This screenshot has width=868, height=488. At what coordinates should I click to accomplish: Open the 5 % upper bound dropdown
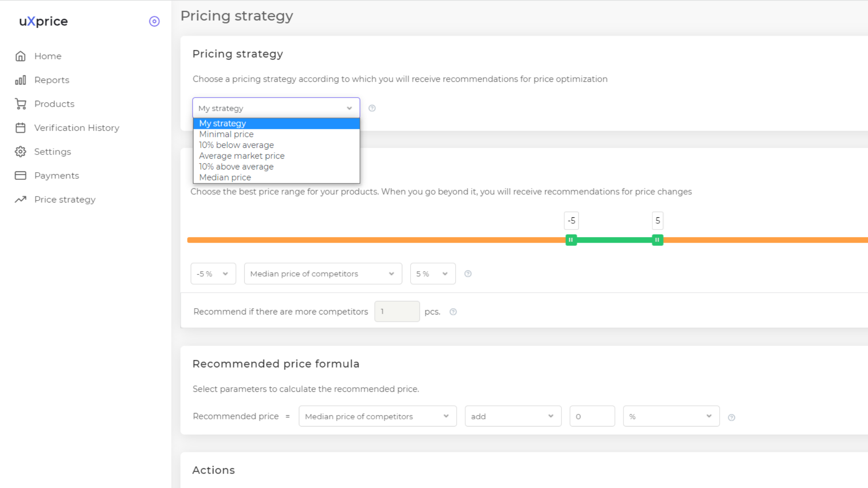[x=433, y=274]
